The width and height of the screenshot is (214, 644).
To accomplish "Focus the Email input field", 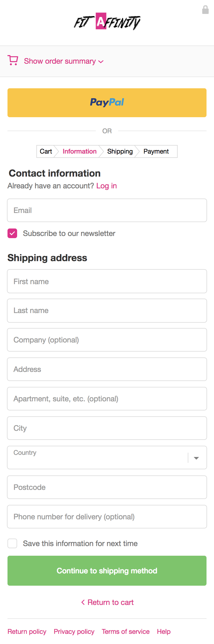I will (x=107, y=210).
